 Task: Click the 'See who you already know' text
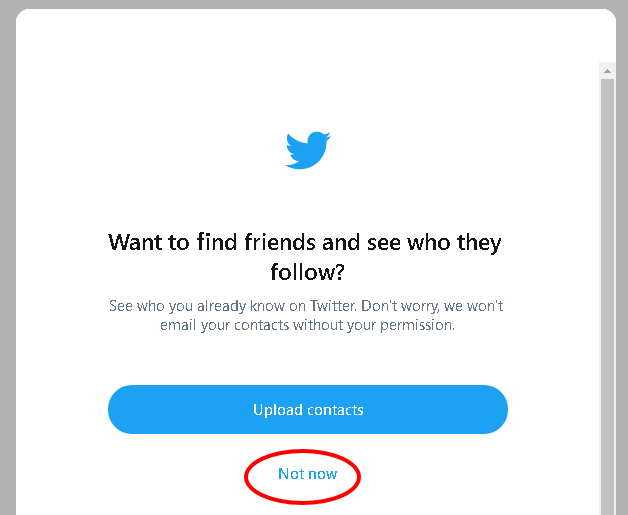pyautogui.click(x=232, y=306)
